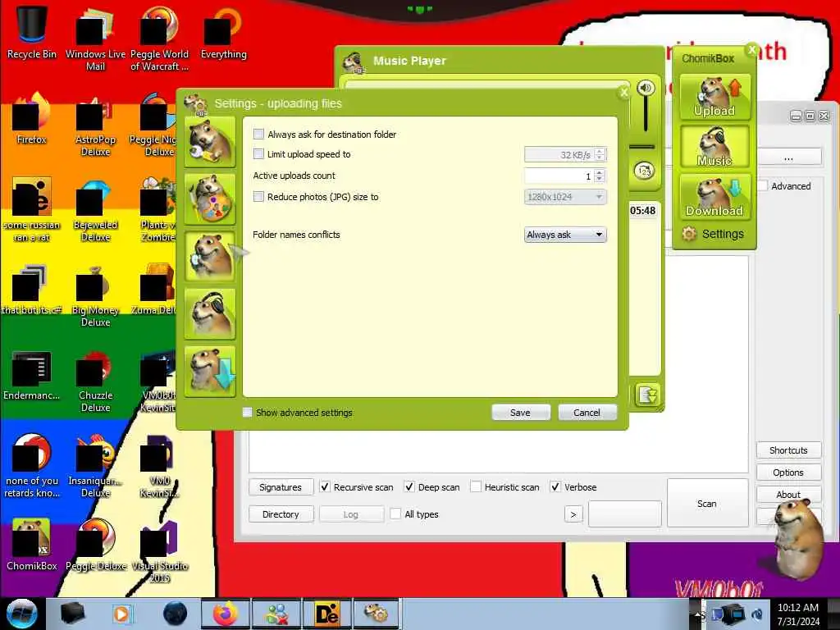Click the active uploads count field
Screen dimensions: 840x630
point(559,176)
